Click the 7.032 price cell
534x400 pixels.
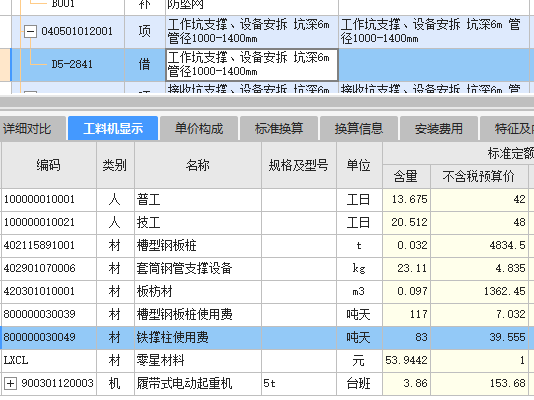click(x=479, y=314)
